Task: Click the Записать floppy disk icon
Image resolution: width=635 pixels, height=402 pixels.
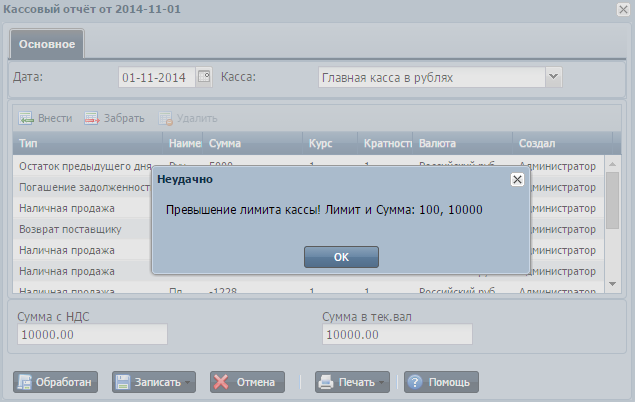Action: coord(123,382)
